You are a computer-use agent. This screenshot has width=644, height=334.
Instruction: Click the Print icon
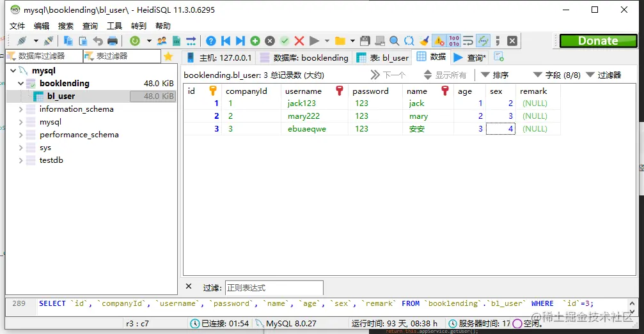click(113, 41)
